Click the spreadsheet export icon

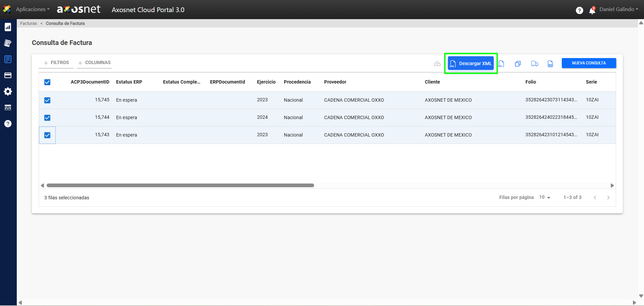[x=550, y=64]
